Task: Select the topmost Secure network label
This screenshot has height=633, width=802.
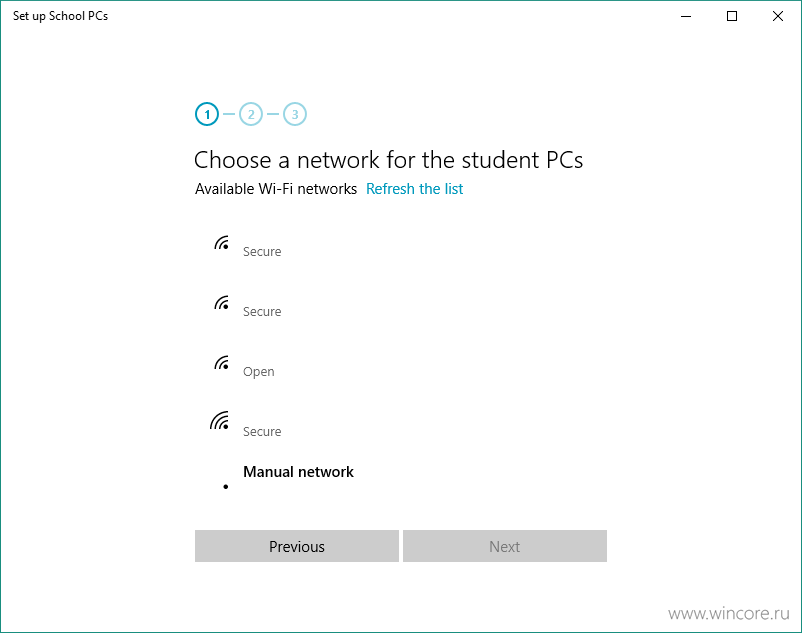Action: pos(262,252)
